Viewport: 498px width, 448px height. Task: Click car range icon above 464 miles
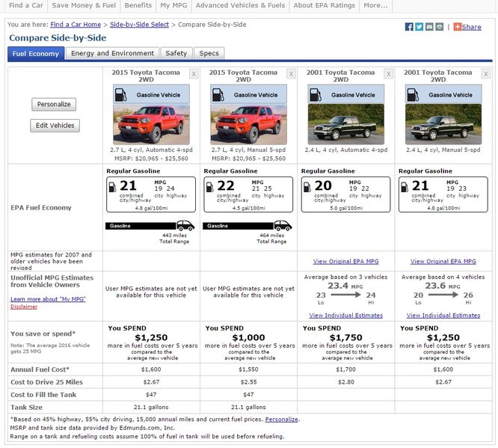click(x=283, y=226)
